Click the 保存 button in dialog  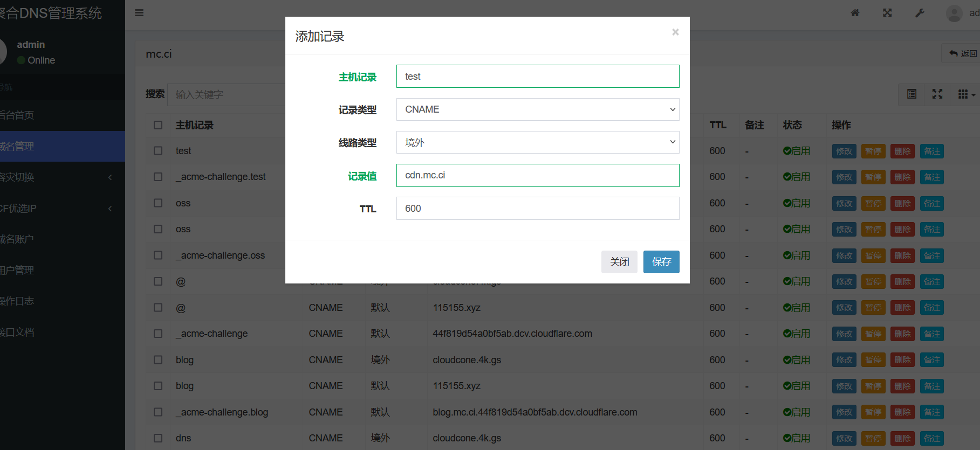661,262
